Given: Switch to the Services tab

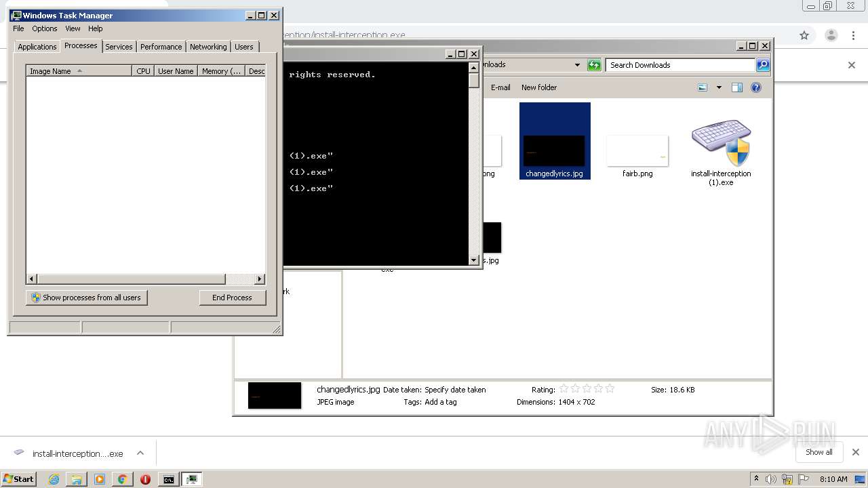Looking at the screenshot, I should (x=119, y=47).
